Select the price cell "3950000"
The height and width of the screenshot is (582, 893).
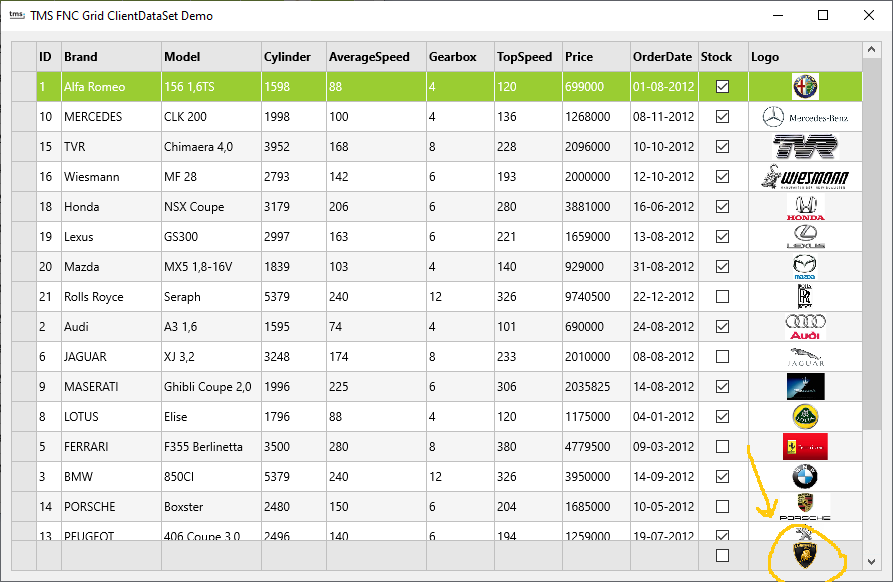pos(596,477)
